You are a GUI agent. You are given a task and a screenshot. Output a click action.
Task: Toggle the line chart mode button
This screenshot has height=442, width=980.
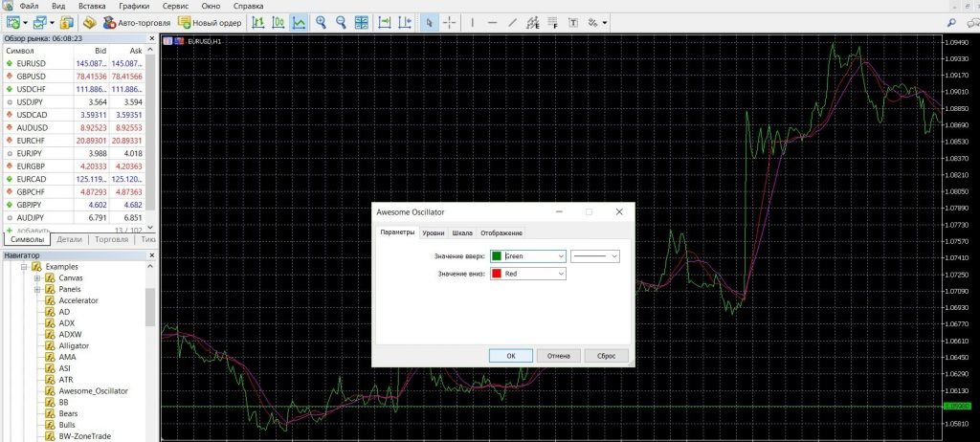coord(299,21)
